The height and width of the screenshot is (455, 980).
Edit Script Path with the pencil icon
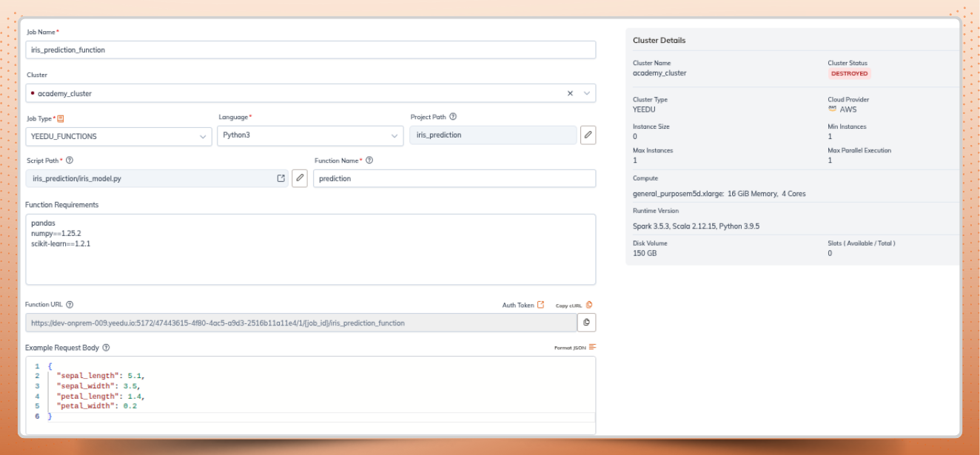[x=300, y=178]
